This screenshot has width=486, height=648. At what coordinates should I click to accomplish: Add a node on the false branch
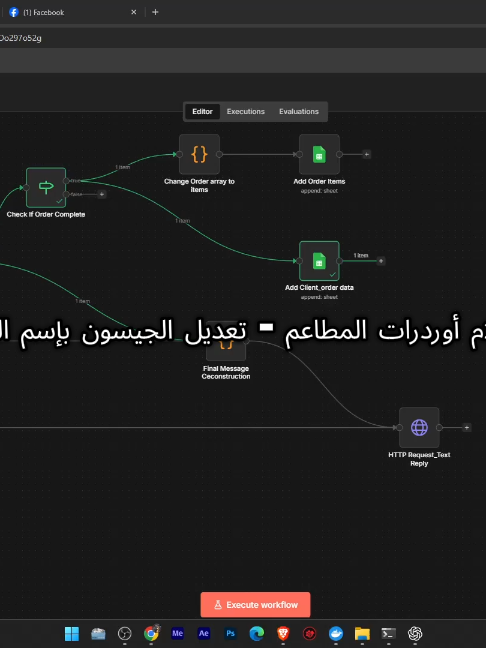tap(102, 194)
